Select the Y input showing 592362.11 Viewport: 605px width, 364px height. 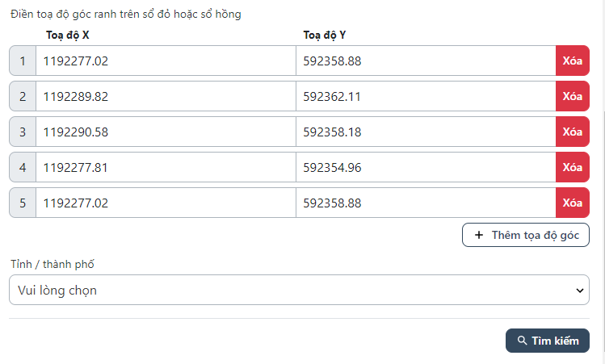click(x=426, y=96)
